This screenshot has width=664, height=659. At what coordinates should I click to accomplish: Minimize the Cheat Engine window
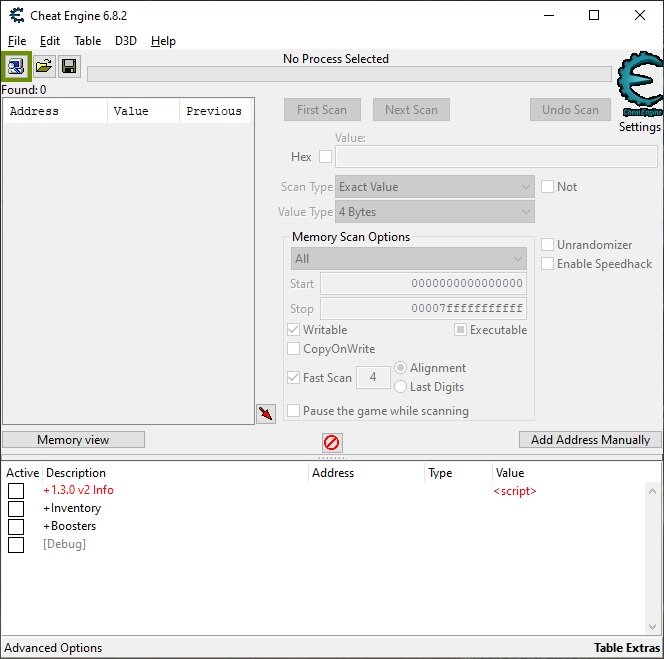[549, 15]
